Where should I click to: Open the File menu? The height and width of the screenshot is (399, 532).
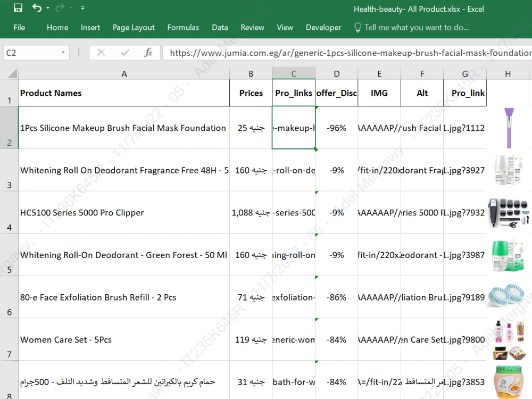point(19,27)
